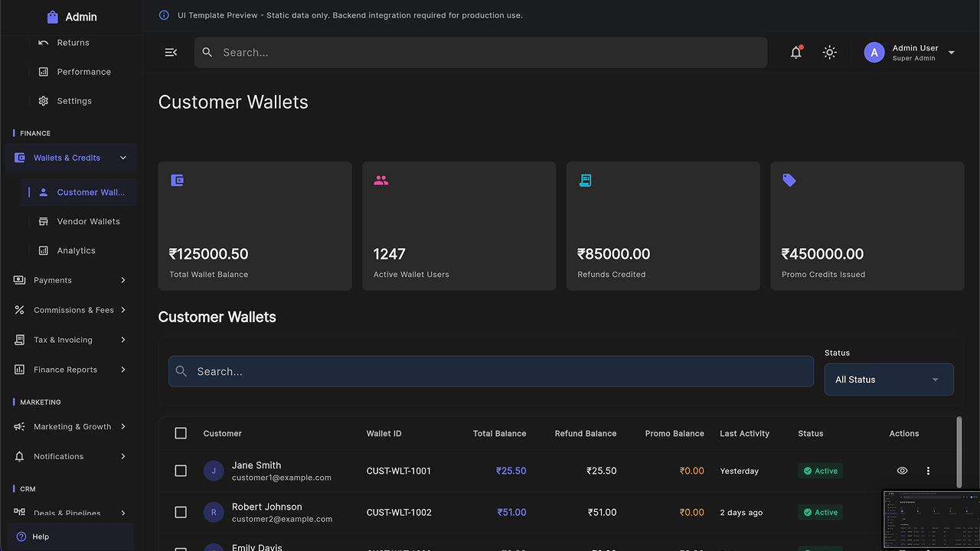Click the Help question mark icon
Screen dimensions: 980x551
tap(21, 536)
